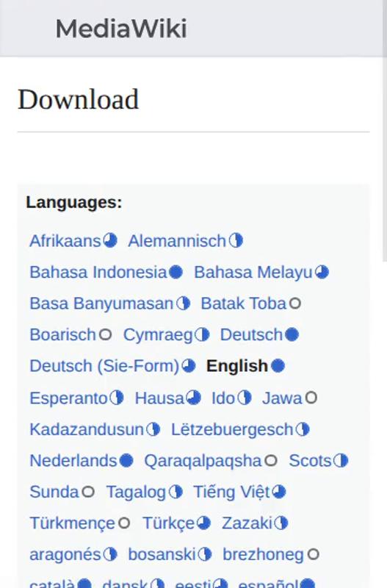Click the progress icon next to Afrikaans
The width and height of the screenshot is (387, 588).
[110, 240]
